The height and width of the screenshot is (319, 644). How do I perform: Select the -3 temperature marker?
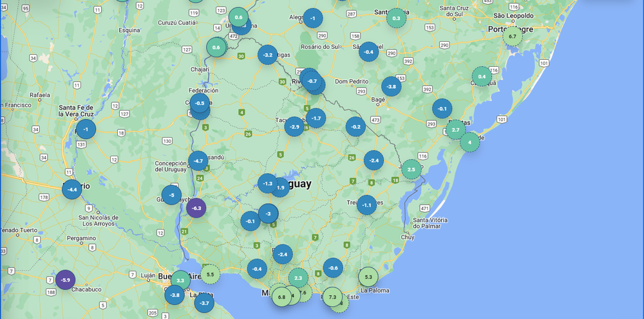click(269, 214)
